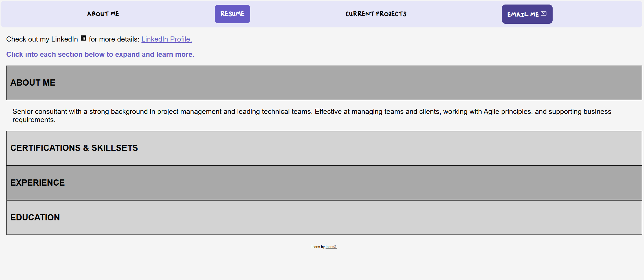Screen dimensions: 644x280
Task: Expand Certifications & Skillsets section
Action: [324, 148]
